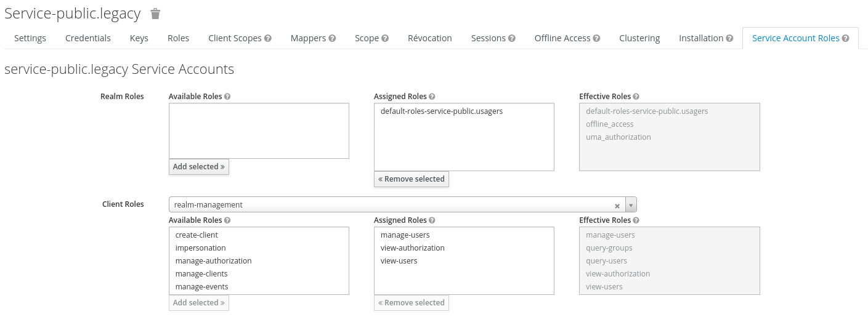
Task: Select impersonation in Available client roles
Action: point(200,248)
